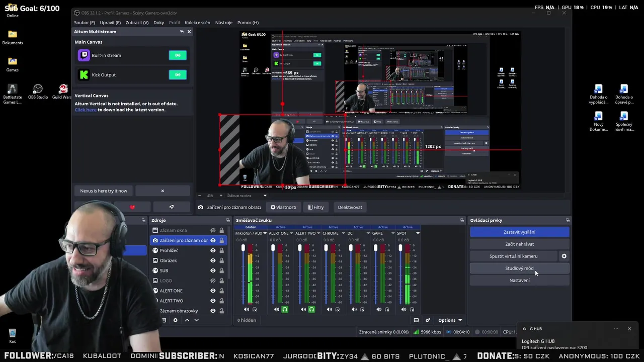The width and height of the screenshot is (644, 362).
Task: Click green monitoring headphone icon under ALERT ONE
Action: point(285,310)
